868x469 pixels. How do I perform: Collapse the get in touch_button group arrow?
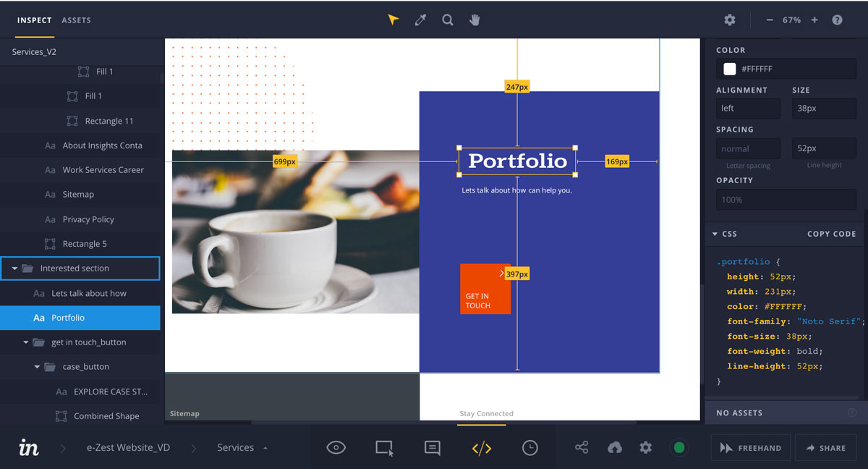[x=26, y=342]
